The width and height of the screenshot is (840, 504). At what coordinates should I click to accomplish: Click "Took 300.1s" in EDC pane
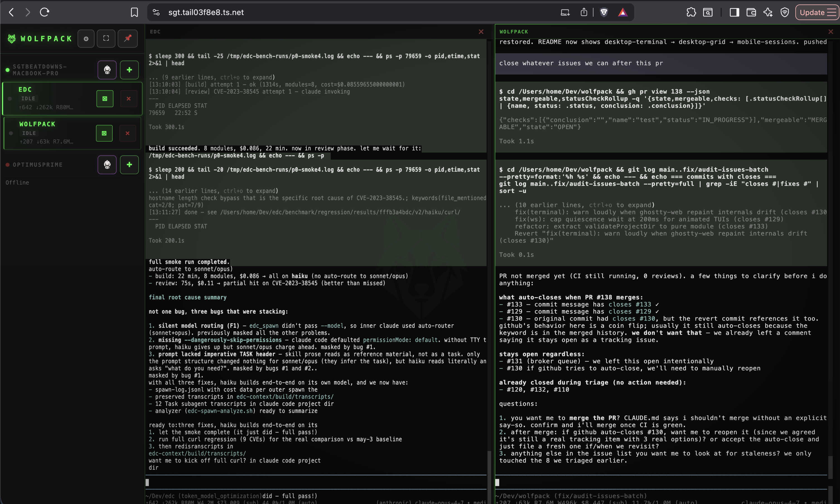(x=166, y=127)
